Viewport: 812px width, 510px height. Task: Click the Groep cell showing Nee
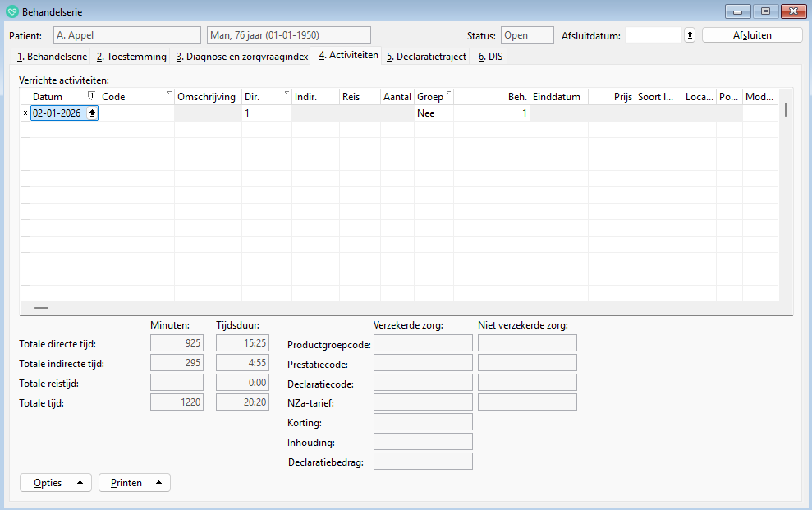coord(434,113)
